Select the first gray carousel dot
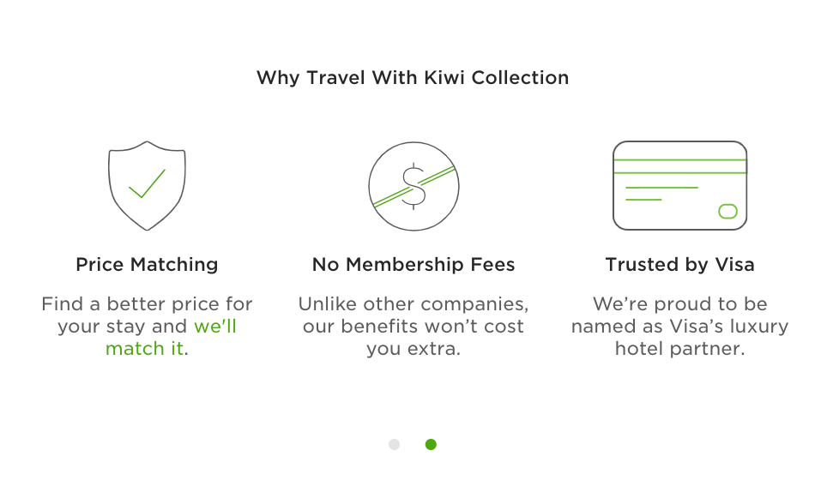 click(x=394, y=444)
